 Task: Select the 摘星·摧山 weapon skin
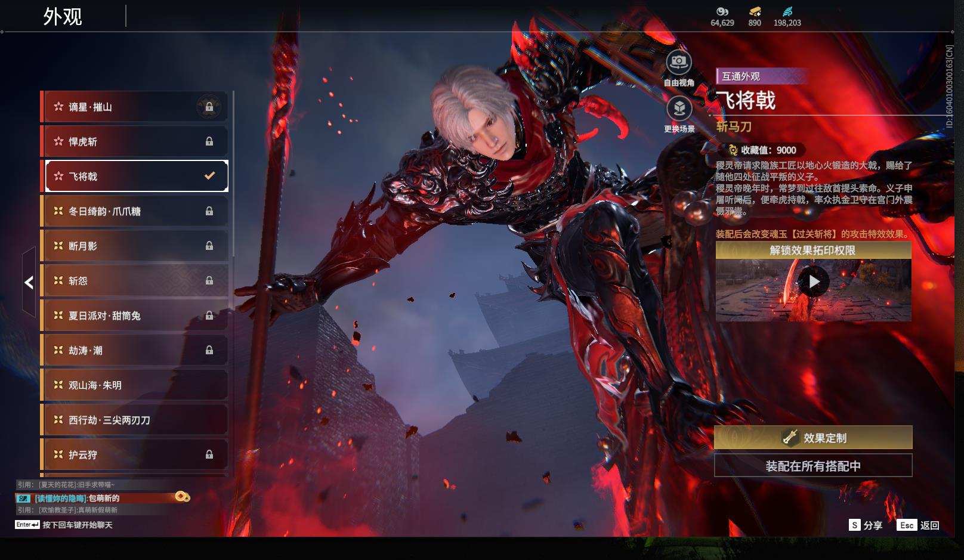(x=135, y=107)
